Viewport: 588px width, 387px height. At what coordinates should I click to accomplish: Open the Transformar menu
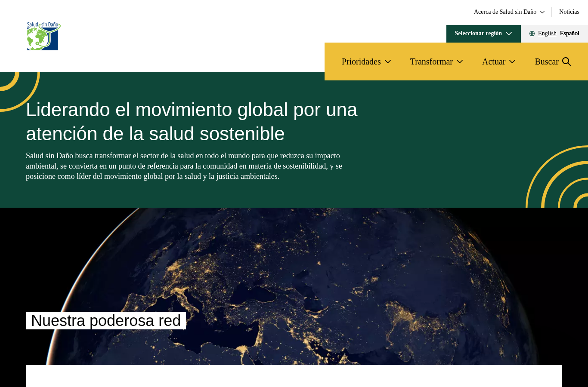pos(436,61)
